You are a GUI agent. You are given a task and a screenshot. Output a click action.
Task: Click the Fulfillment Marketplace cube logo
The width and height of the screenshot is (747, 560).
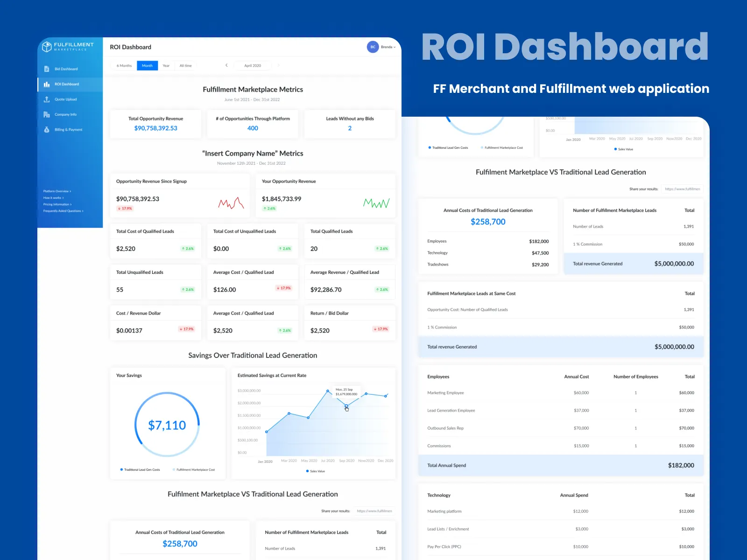tap(47, 47)
